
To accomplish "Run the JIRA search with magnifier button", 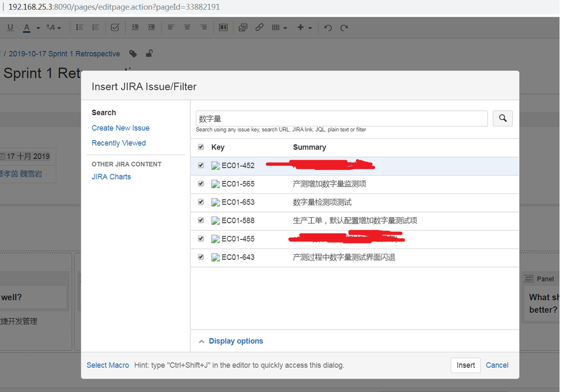I will click(x=502, y=118).
